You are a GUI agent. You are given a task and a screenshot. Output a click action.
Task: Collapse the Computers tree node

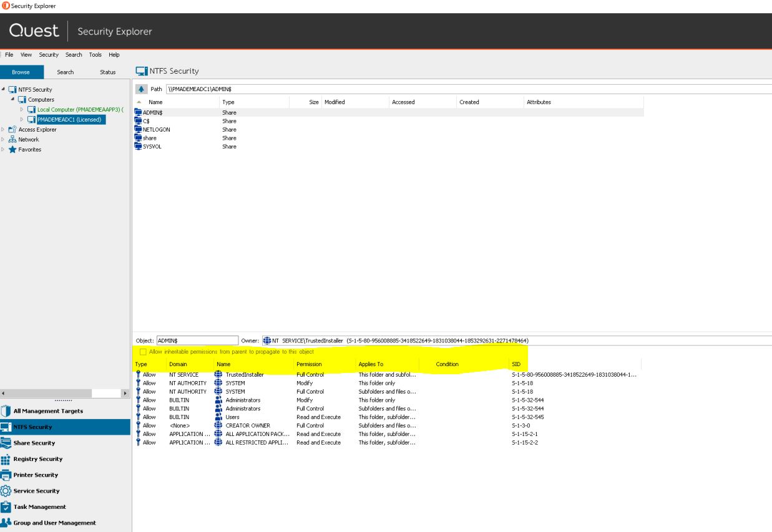11,99
